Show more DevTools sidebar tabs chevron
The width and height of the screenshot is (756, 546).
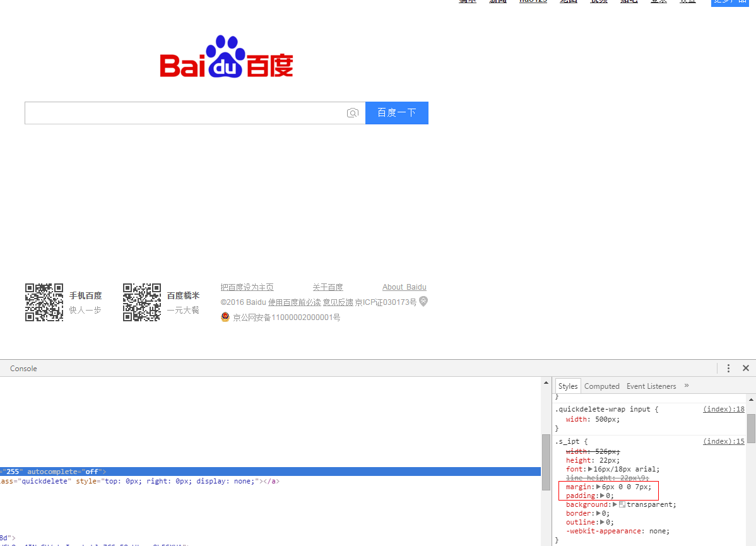[687, 386]
